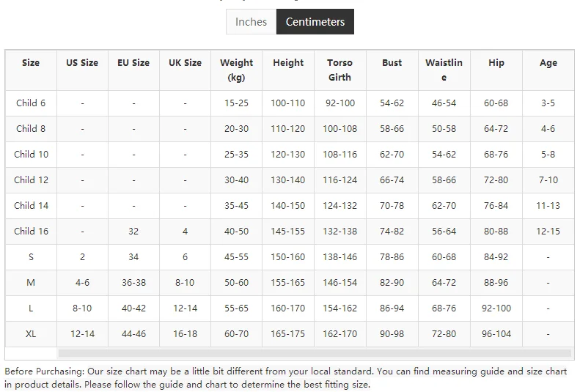580x392 pixels.
Task: Click the Weight (kg) column header
Action: [x=236, y=70]
